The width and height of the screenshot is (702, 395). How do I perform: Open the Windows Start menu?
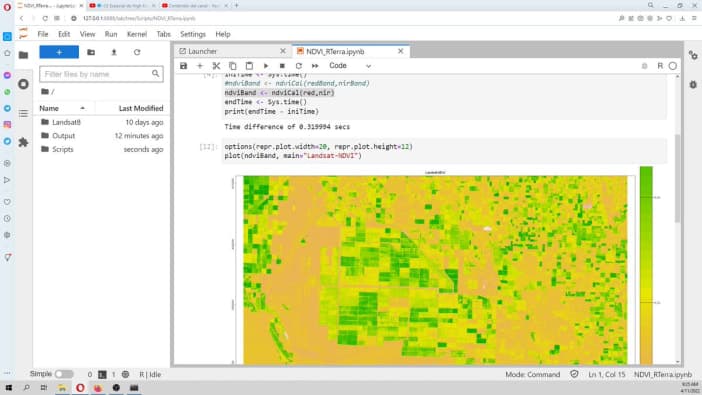tap(9, 388)
